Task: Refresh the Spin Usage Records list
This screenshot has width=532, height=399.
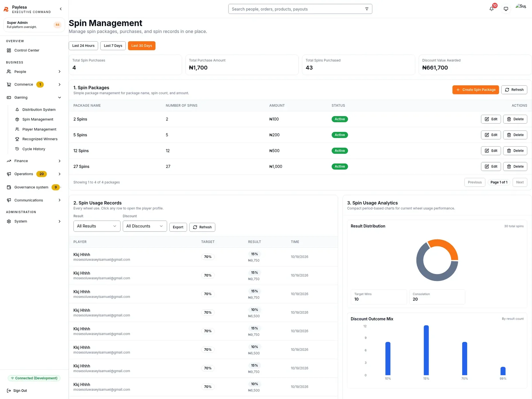Action: click(202, 227)
